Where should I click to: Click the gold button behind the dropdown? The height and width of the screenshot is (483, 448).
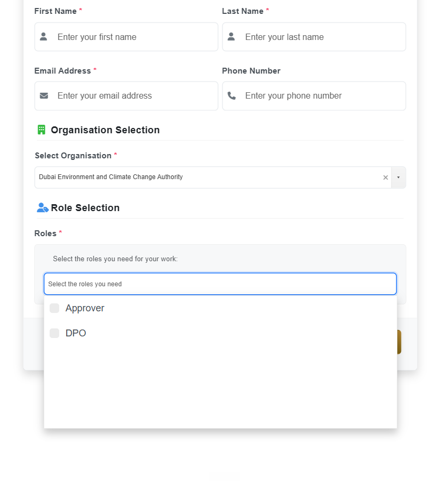pos(399,342)
